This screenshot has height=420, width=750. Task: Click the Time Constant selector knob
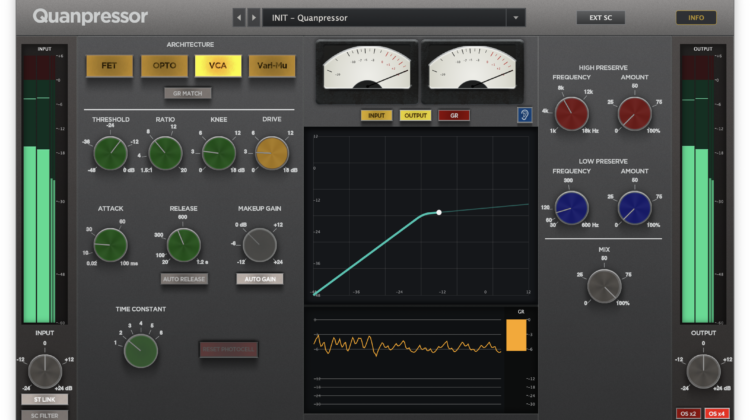click(141, 351)
